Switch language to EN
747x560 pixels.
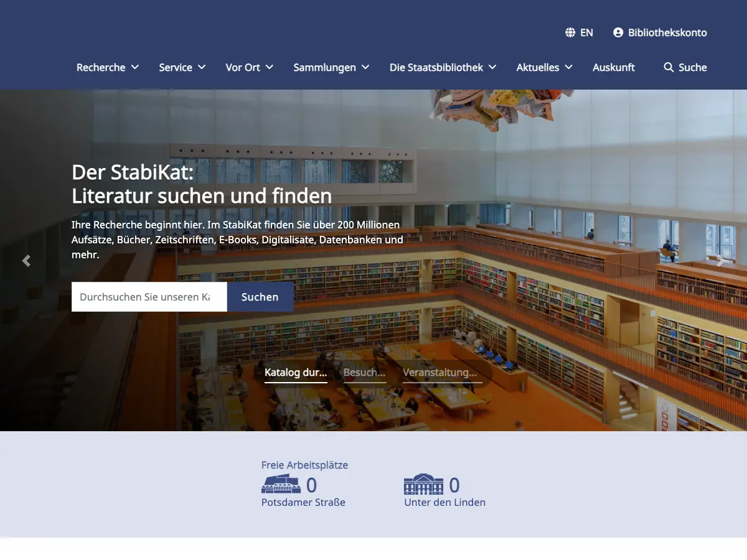click(587, 32)
